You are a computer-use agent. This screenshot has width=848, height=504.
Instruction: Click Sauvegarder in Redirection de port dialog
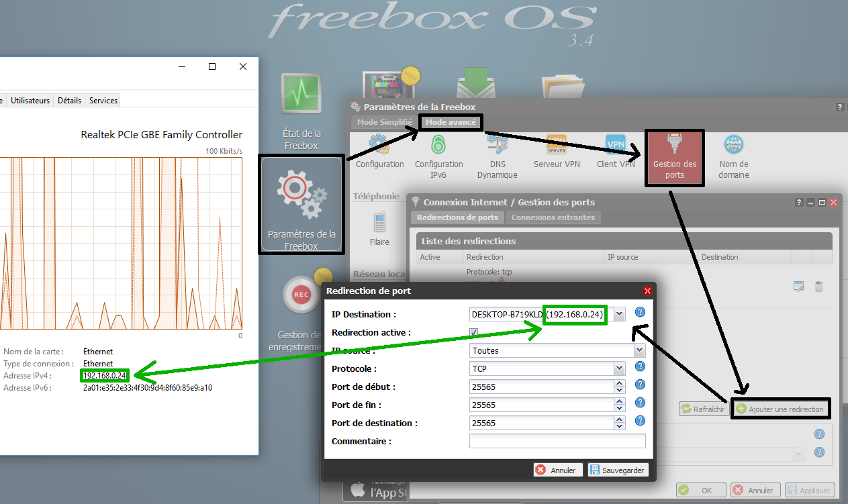coord(618,470)
